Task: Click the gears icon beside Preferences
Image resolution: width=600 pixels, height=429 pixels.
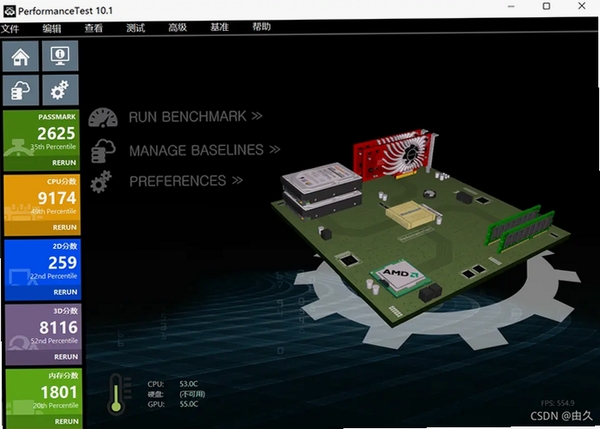Action: pos(101,181)
